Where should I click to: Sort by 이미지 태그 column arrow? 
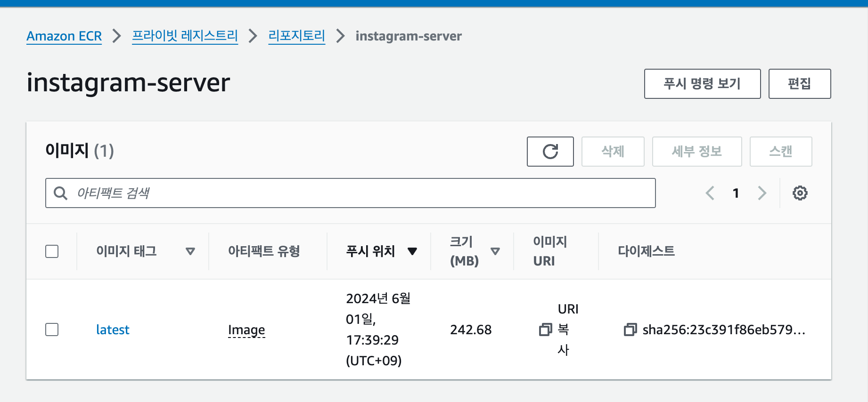click(190, 251)
